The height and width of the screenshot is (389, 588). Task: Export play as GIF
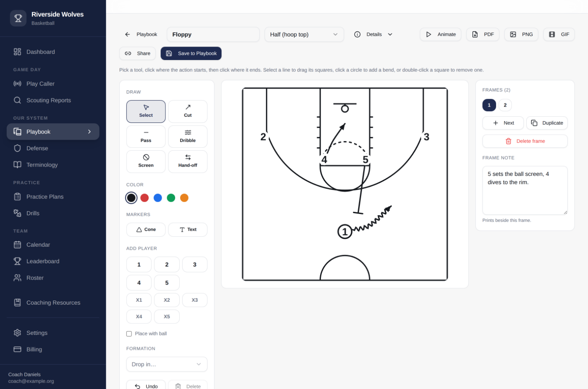(x=559, y=34)
